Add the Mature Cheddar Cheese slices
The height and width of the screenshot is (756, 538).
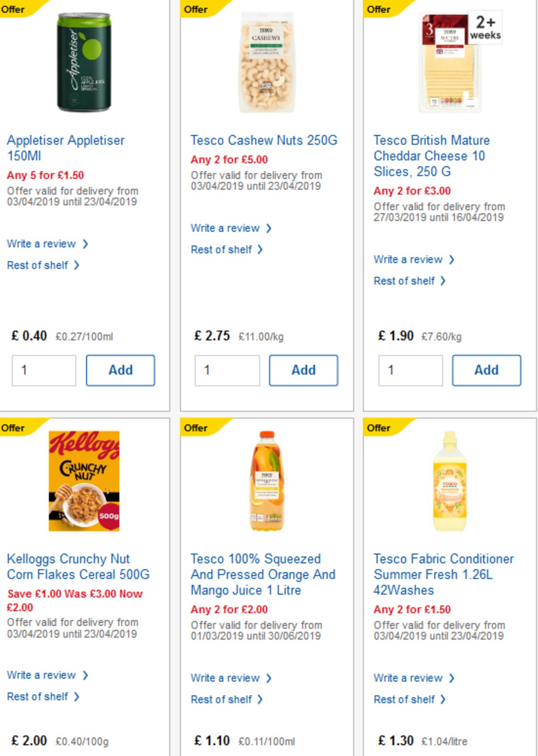(x=486, y=370)
